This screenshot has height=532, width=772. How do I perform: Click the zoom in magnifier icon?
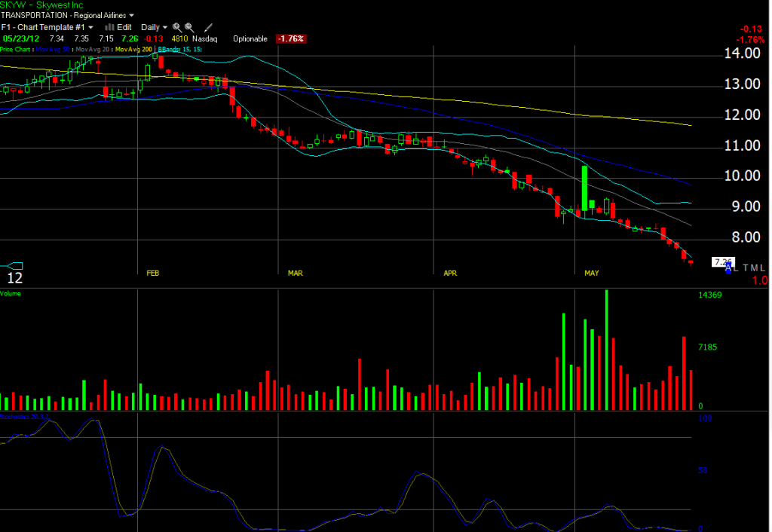coord(176,28)
